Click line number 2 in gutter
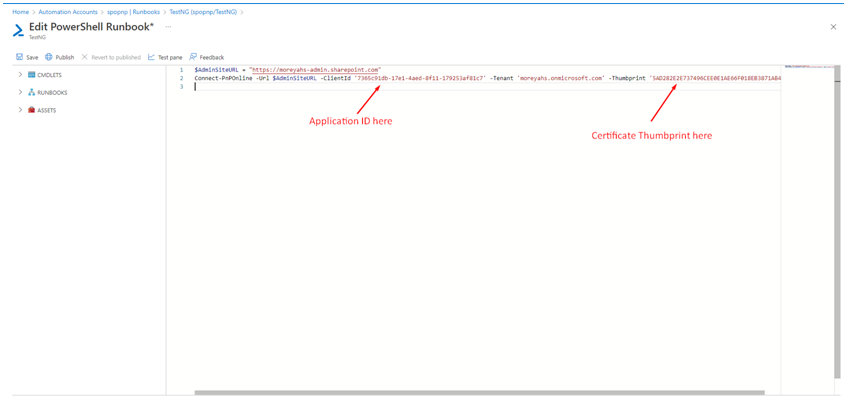Image resolution: width=845 pixels, height=399 pixels. [182, 78]
